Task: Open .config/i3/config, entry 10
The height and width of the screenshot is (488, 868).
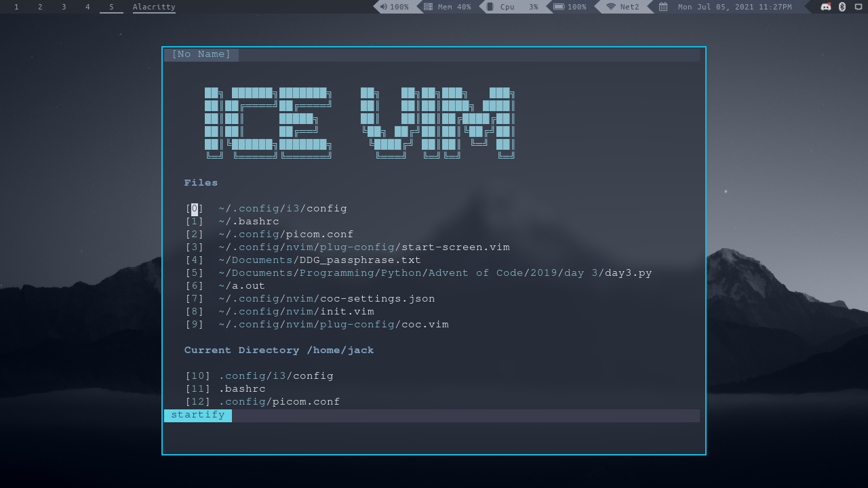Action: (276, 376)
